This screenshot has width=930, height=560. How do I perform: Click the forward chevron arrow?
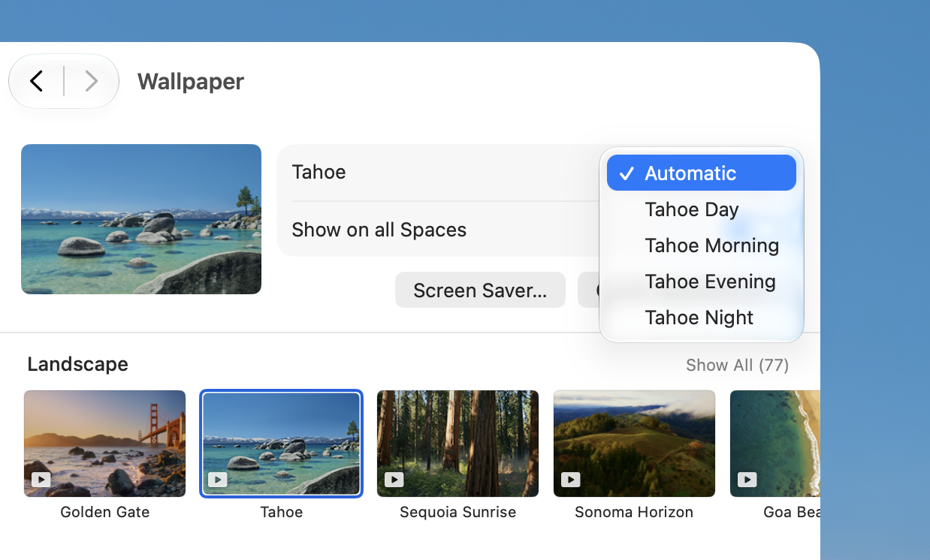coord(91,81)
